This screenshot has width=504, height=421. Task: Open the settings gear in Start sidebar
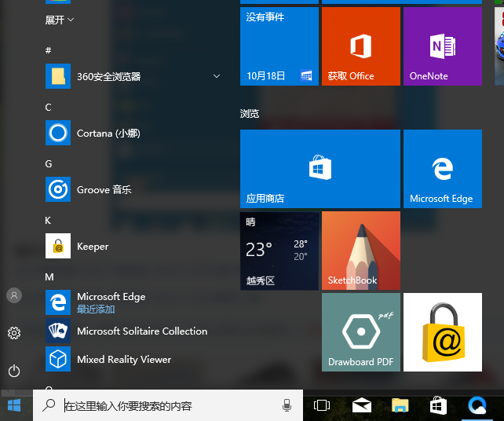(x=14, y=333)
